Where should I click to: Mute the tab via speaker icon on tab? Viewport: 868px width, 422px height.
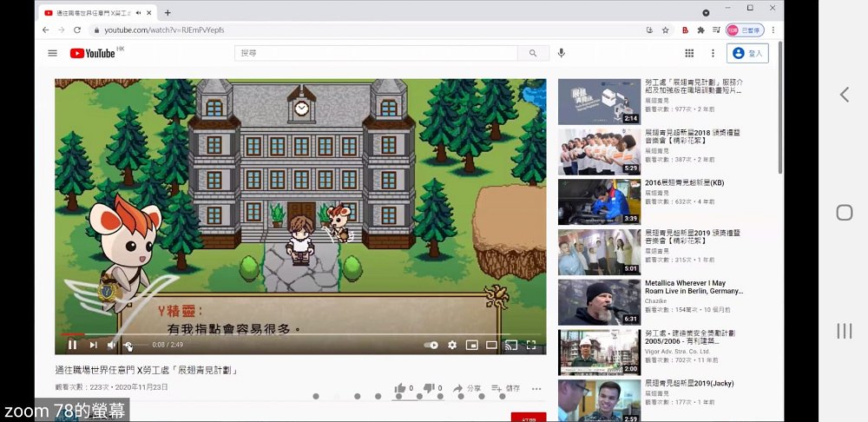[138, 13]
